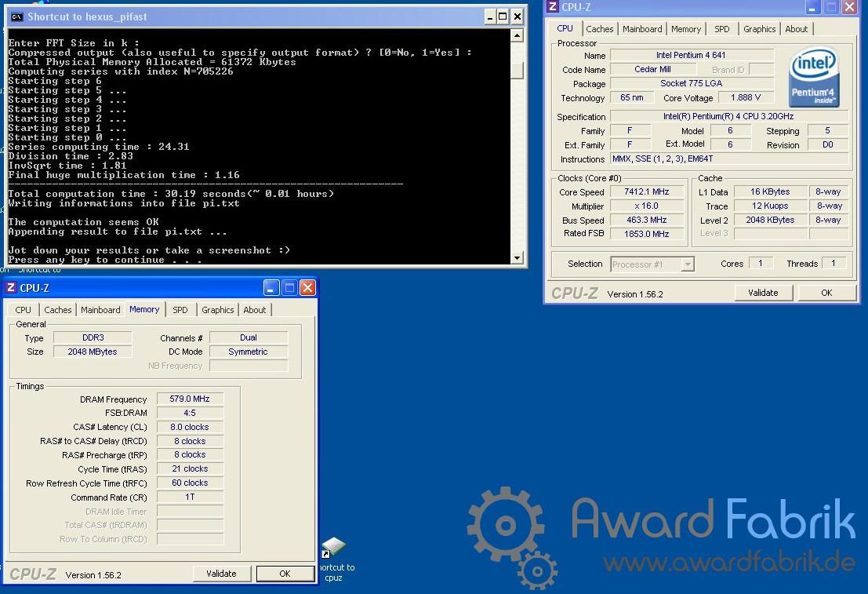This screenshot has height=594, width=868.
Task: Click Total computation time line in console
Action: point(171,194)
